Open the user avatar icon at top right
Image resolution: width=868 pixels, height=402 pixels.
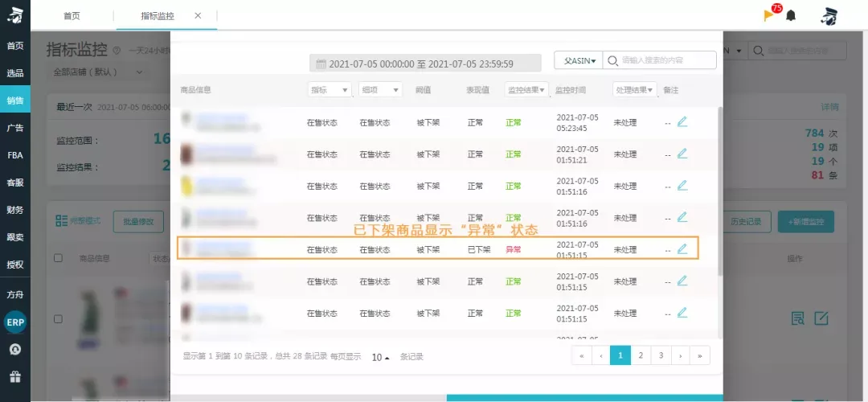[x=829, y=16]
